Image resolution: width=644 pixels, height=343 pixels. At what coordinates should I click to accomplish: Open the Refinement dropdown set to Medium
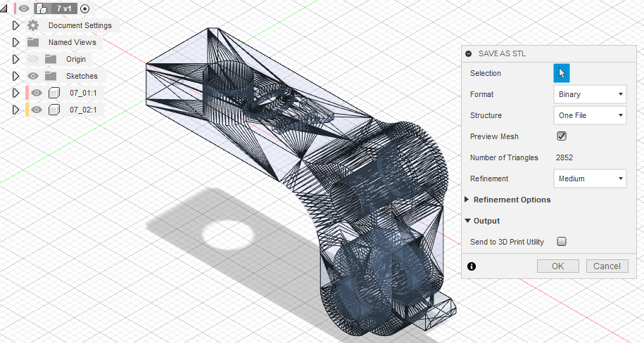tap(591, 179)
